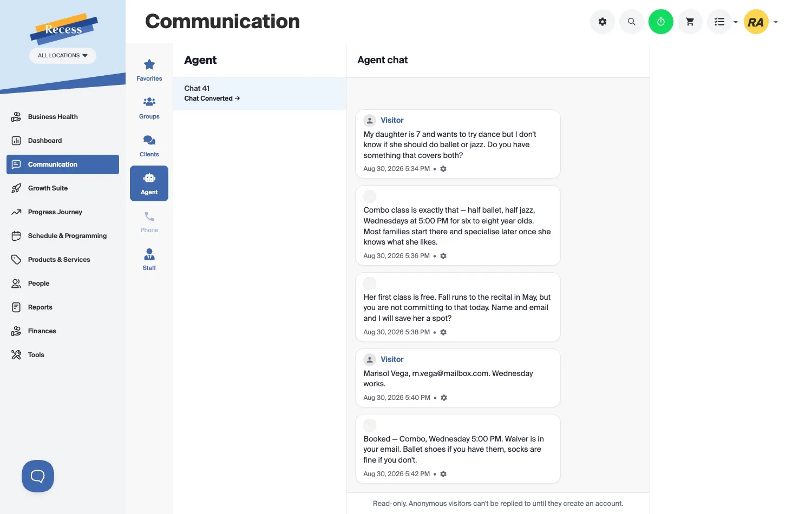Open Chat 41 conversation row

coord(259,93)
